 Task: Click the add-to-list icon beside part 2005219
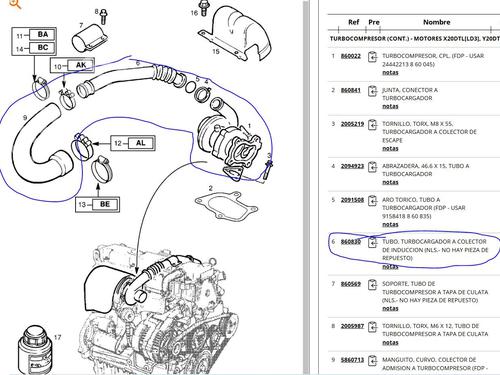point(372,125)
